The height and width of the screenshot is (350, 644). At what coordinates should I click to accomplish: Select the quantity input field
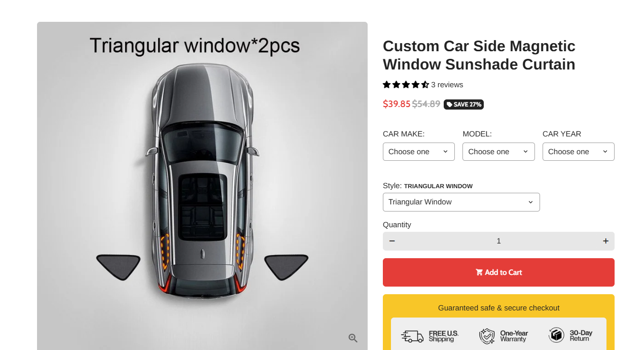[x=498, y=241]
